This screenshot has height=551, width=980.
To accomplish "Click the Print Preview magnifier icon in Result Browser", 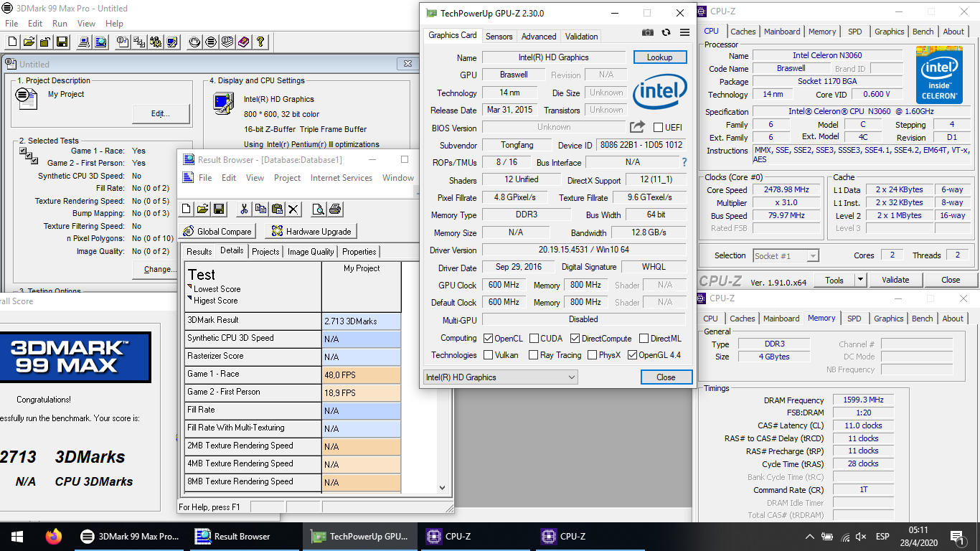I will (x=319, y=209).
